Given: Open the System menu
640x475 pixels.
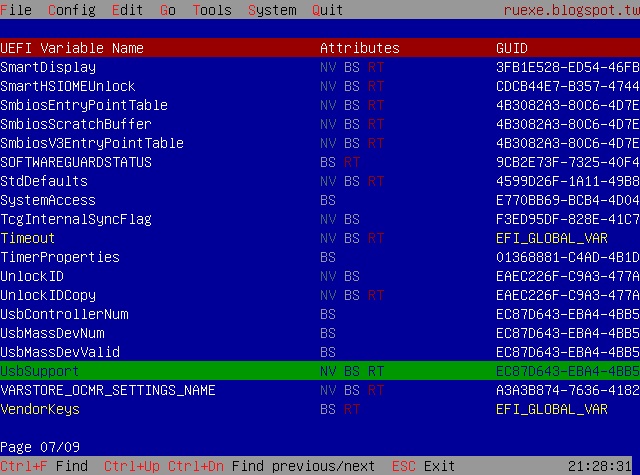Looking at the screenshot, I should (x=272, y=10).
